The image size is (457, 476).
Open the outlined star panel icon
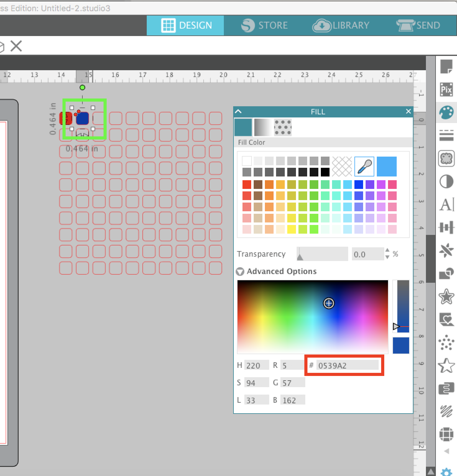tap(446, 365)
